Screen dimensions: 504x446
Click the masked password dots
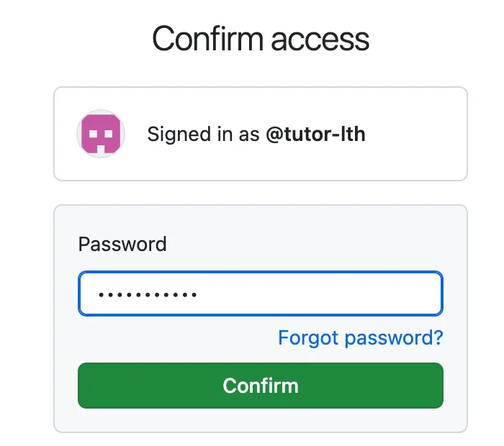coord(148,294)
